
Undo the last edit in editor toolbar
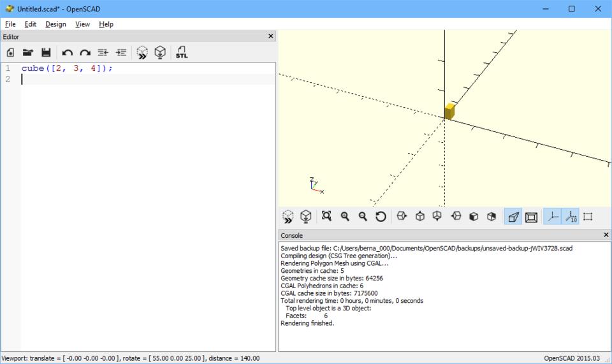tap(67, 53)
